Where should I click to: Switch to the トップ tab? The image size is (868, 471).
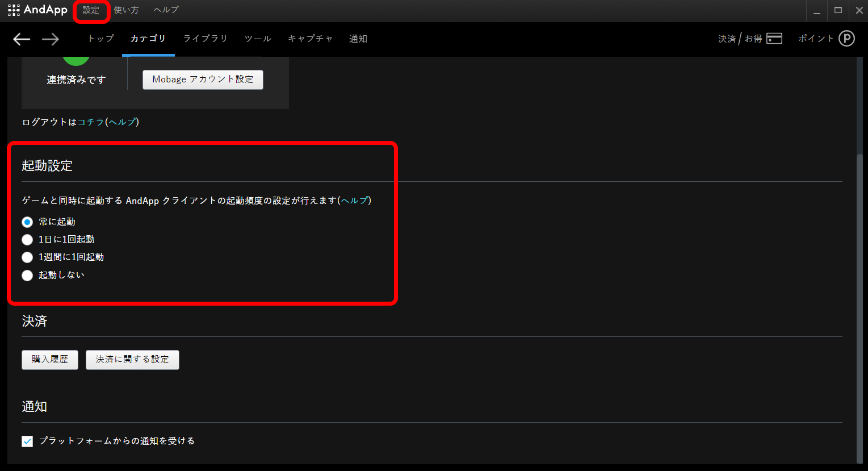point(101,39)
